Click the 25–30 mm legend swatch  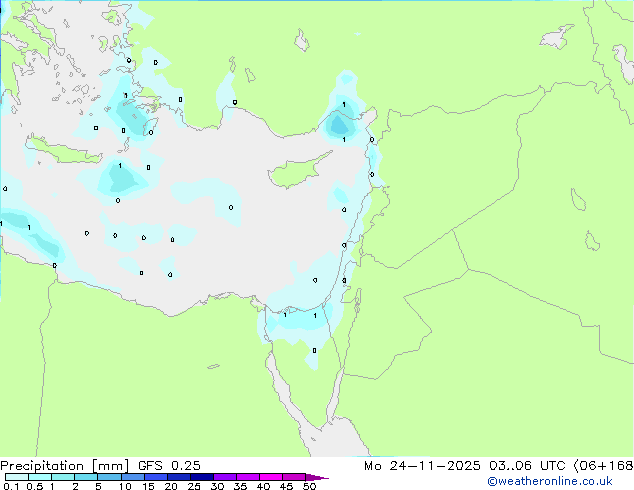[201, 477]
